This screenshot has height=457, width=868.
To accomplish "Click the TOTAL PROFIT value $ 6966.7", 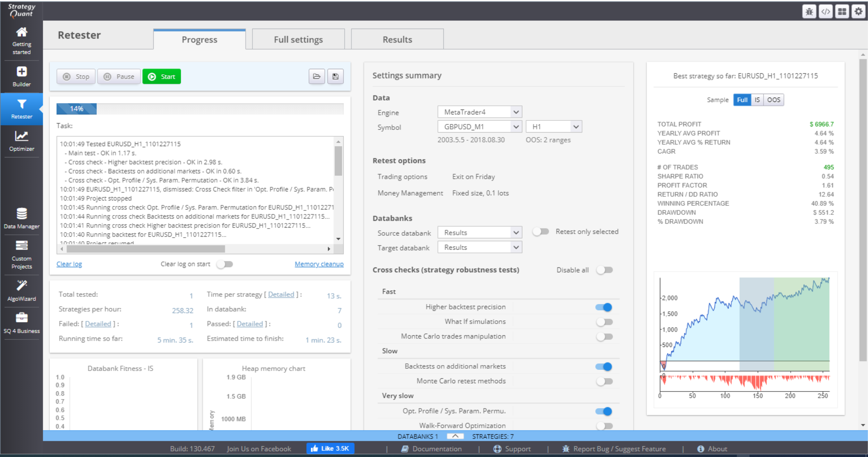I will click(x=821, y=124).
